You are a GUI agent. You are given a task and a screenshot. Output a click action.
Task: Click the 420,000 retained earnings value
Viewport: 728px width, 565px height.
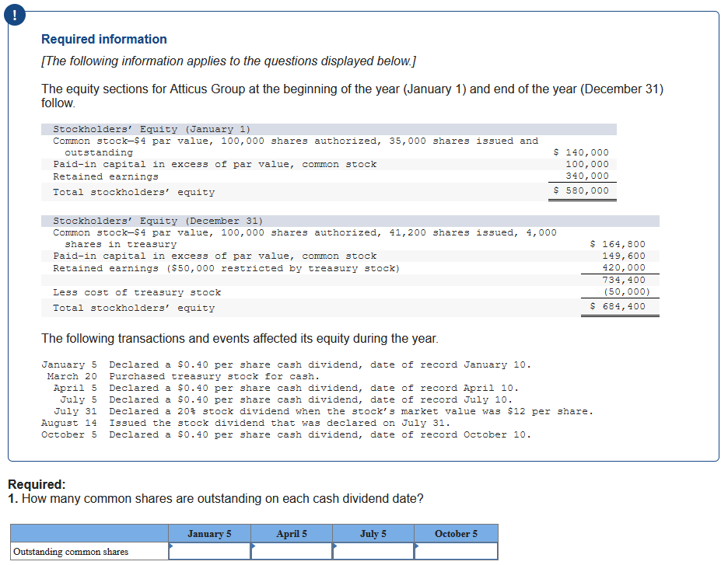click(624, 267)
